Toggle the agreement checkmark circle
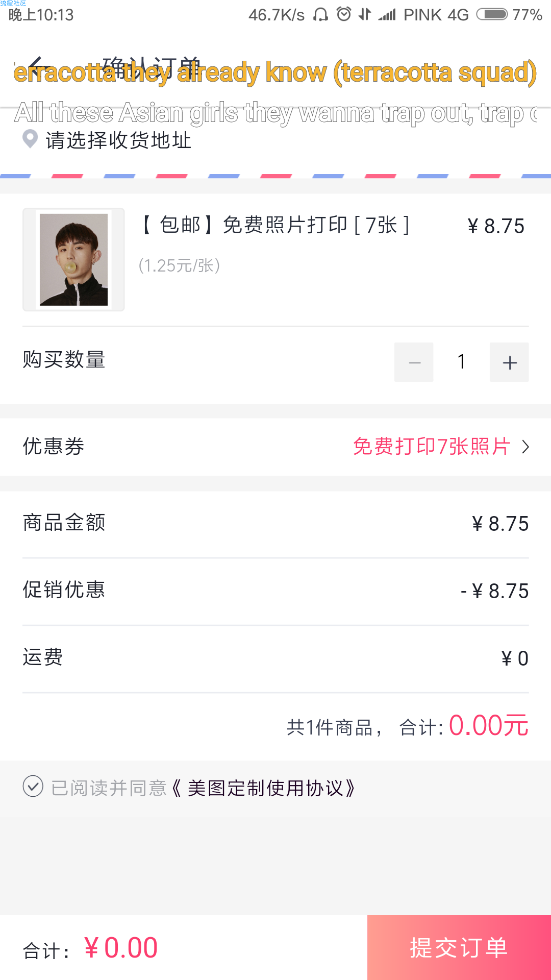The width and height of the screenshot is (551, 980). point(33,786)
